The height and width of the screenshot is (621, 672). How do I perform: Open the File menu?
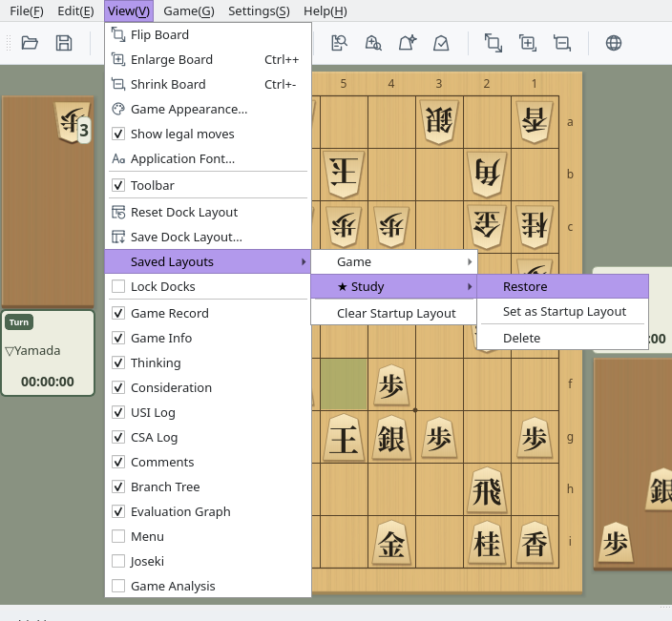[27, 11]
